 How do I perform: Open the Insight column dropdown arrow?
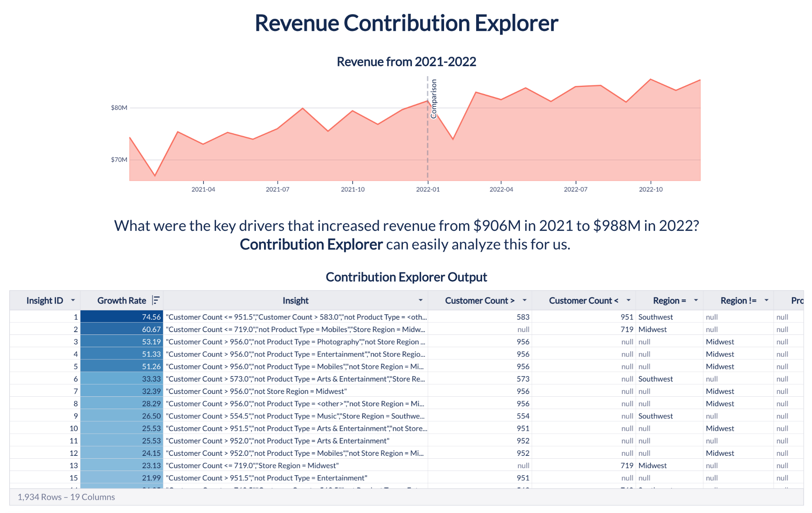click(x=420, y=300)
